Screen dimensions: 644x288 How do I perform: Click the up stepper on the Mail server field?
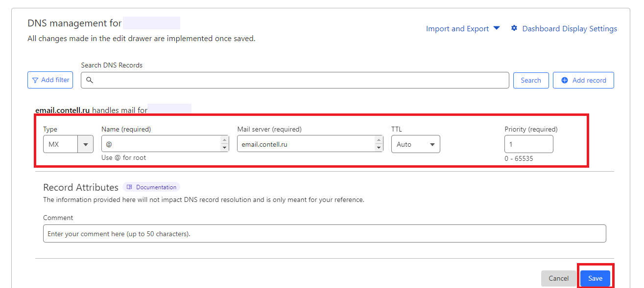coord(379,141)
